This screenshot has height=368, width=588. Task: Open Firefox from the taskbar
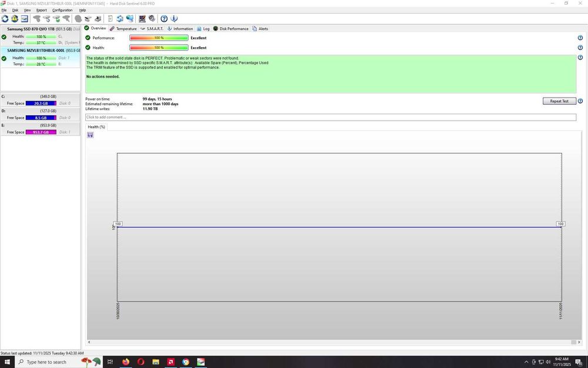pos(126,362)
